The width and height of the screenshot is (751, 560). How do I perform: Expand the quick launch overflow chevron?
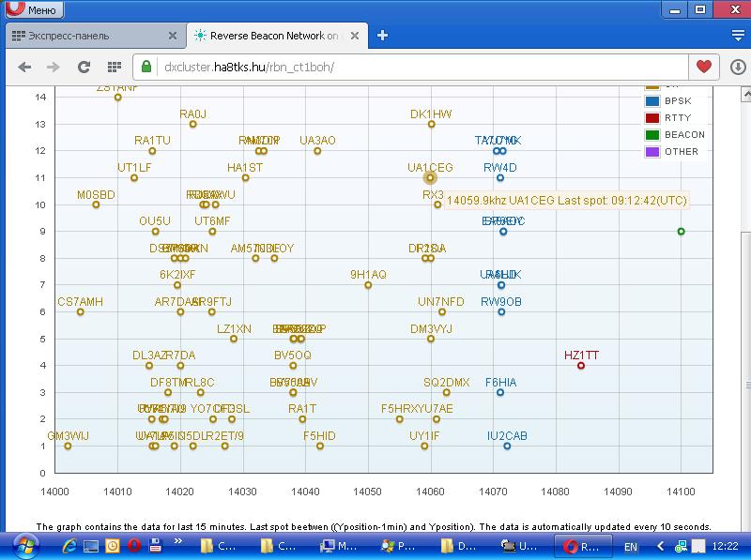(x=178, y=541)
